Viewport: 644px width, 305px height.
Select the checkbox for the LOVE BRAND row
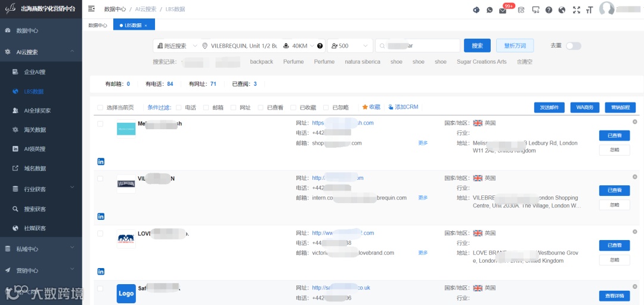pos(100,234)
